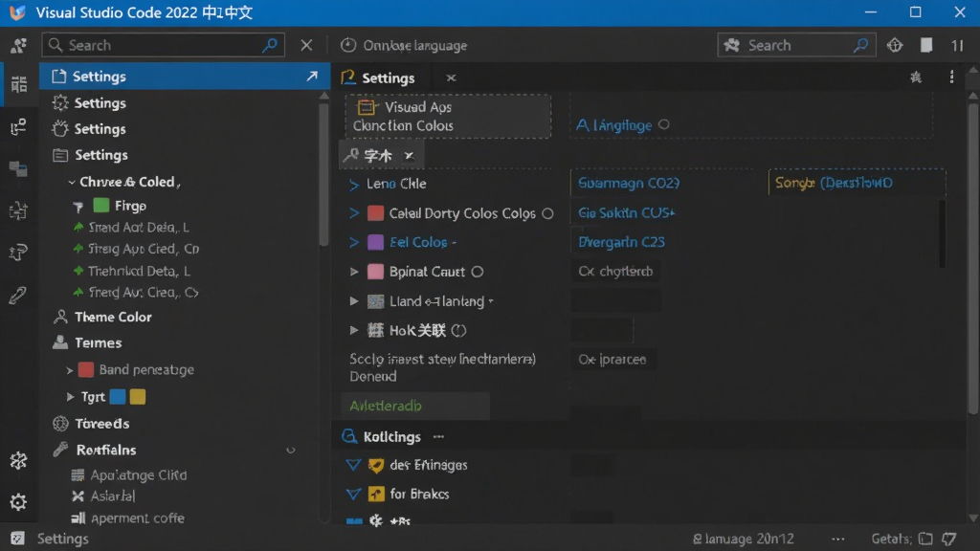The width and height of the screenshot is (980, 551).
Task: Click the purple swatch of Eel Colos
Action: tap(375, 242)
